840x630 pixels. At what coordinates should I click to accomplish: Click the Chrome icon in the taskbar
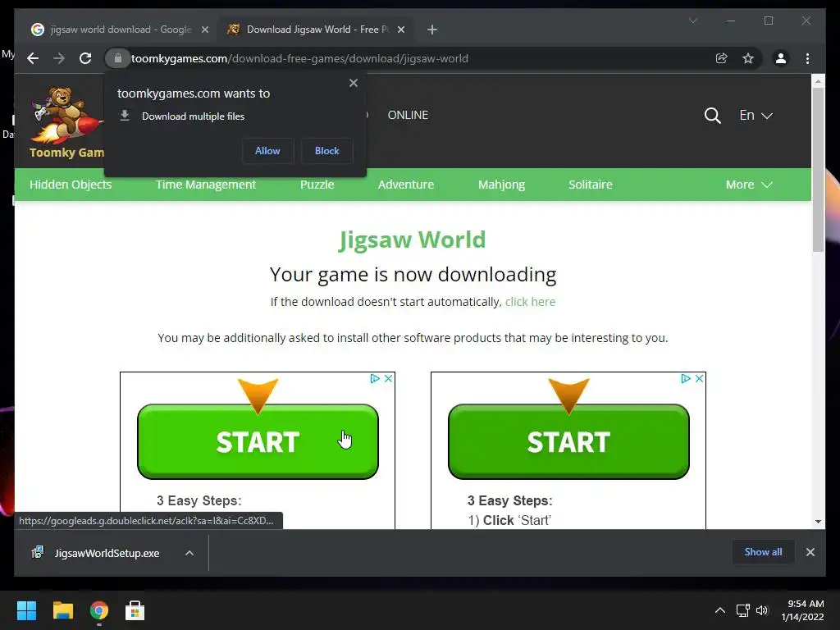click(99, 610)
